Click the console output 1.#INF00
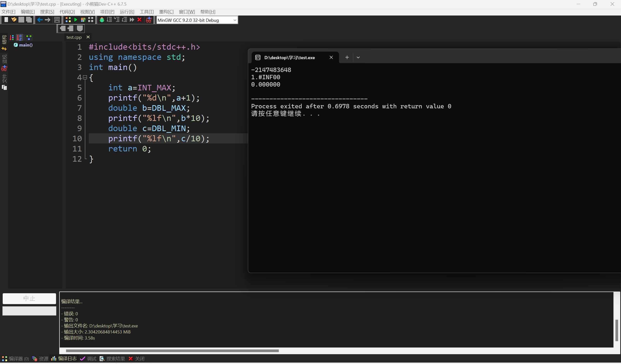The height and width of the screenshot is (364, 621). [x=265, y=77]
